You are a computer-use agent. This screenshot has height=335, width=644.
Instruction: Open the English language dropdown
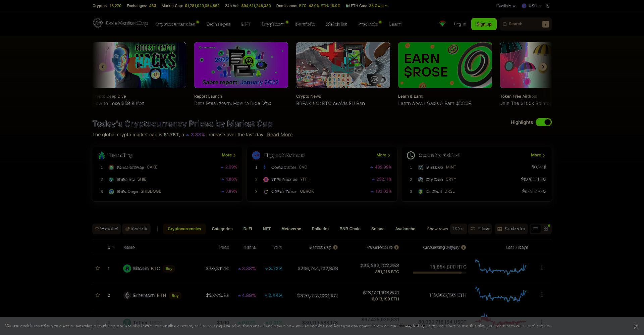tap(506, 6)
